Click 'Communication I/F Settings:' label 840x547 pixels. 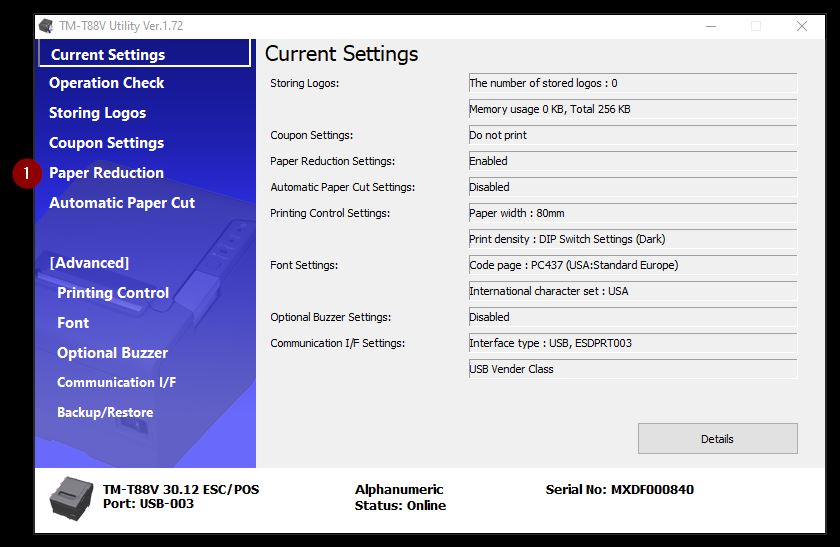click(x=338, y=343)
